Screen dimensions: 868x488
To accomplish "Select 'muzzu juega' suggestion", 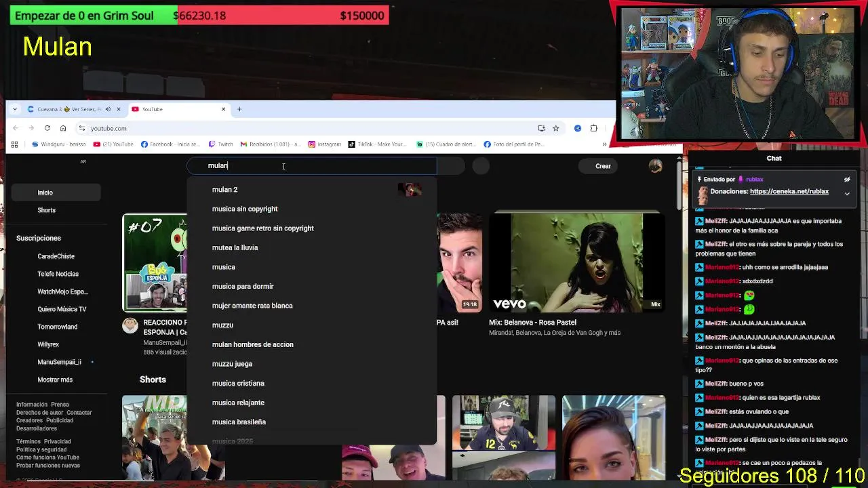I will pyautogui.click(x=312, y=364).
